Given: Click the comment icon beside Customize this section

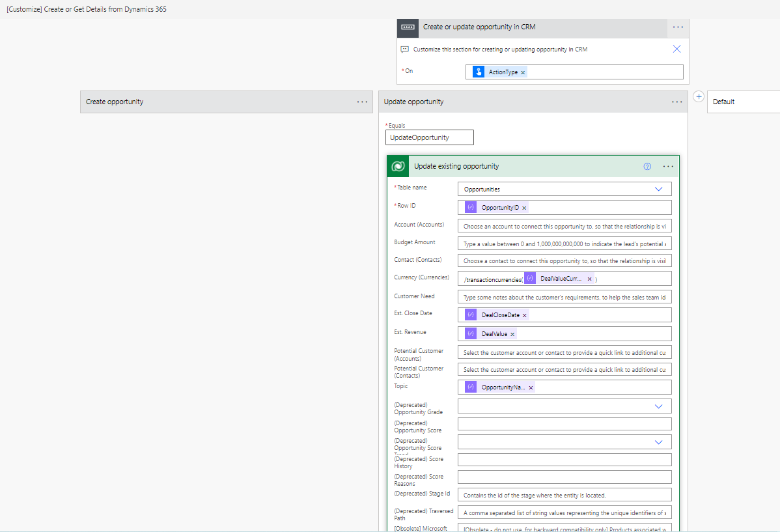Looking at the screenshot, I should [405, 49].
